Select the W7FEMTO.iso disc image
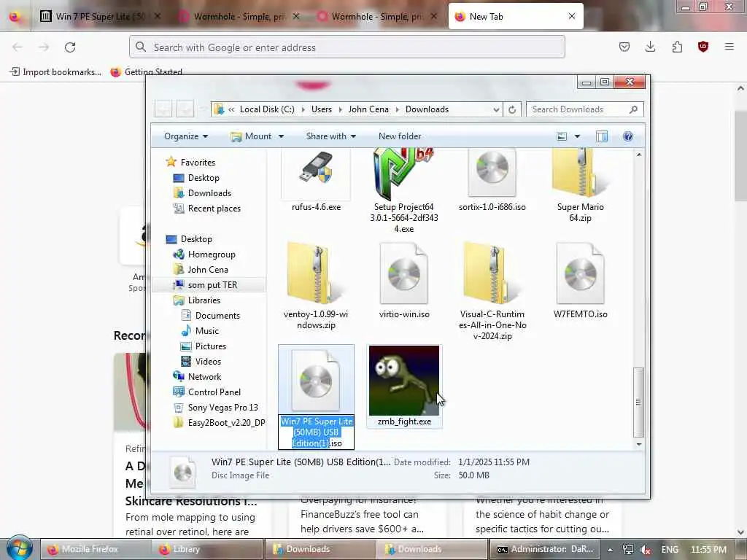The height and width of the screenshot is (560, 747). pyautogui.click(x=580, y=273)
